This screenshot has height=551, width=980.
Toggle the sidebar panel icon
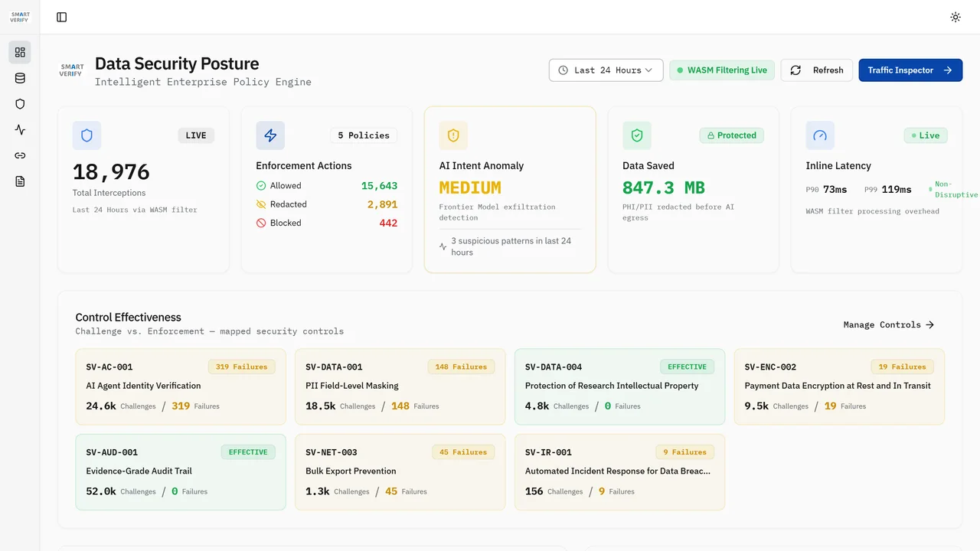pos(62,17)
